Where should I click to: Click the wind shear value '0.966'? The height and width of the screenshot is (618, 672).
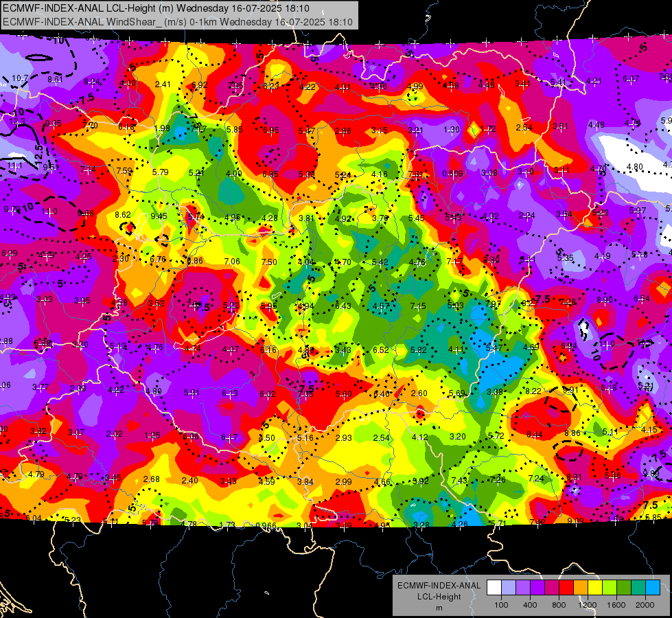coord(266,526)
